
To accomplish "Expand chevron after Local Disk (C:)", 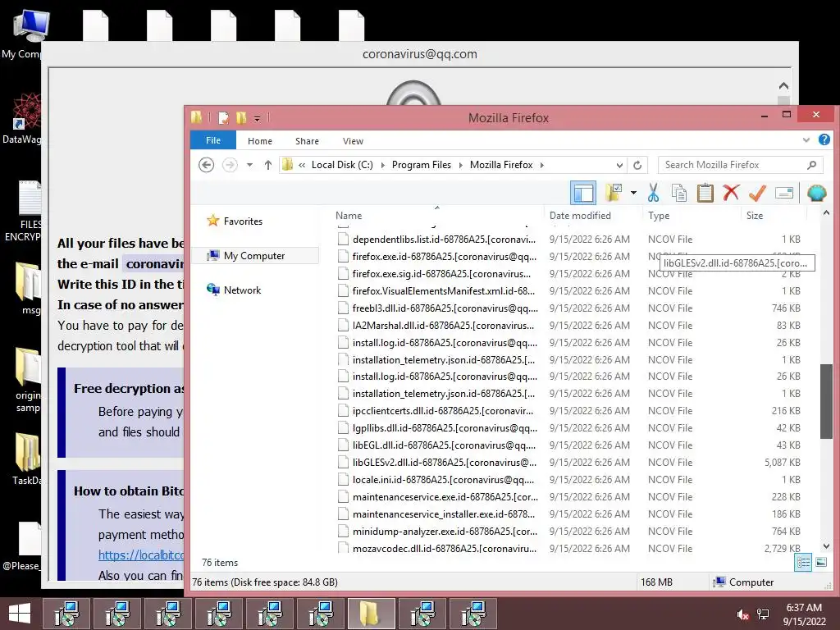I will (382, 165).
